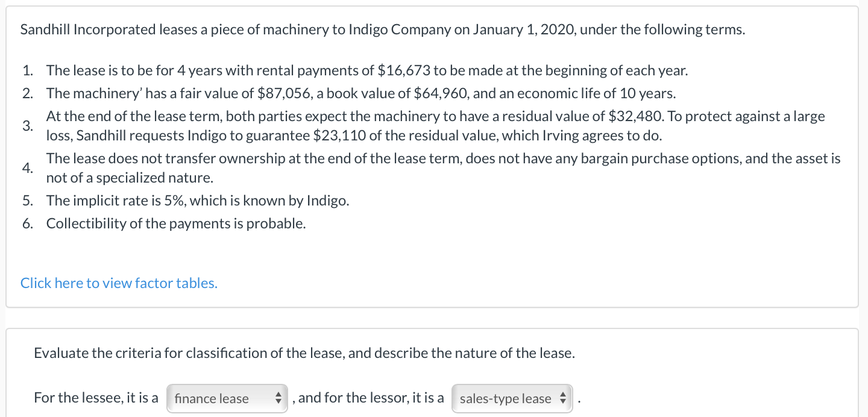Click the stepper arrows on finance lease dropdown
The width and height of the screenshot is (868, 417).
tap(278, 398)
